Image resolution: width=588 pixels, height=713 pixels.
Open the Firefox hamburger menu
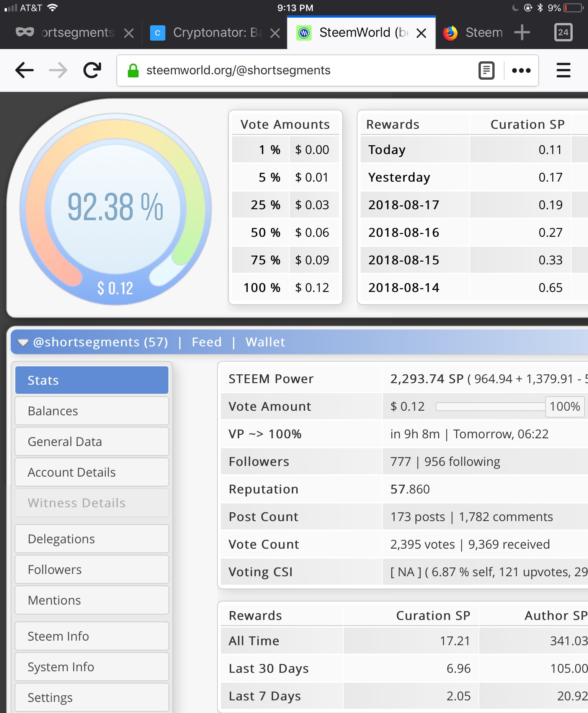[563, 70]
